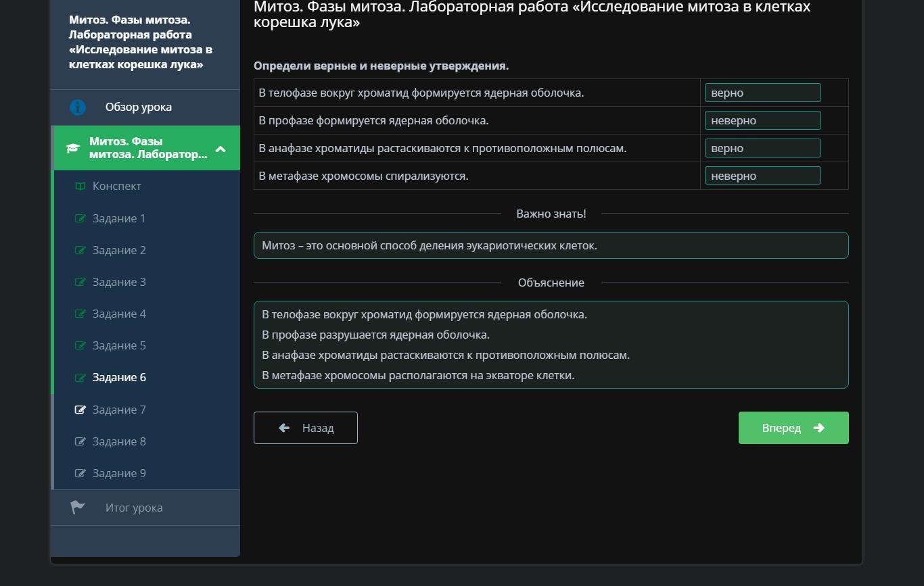Click the statement 'В метафазе хромосомы спирализуются.'
The image size is (924, 586).
pos(364,176)
